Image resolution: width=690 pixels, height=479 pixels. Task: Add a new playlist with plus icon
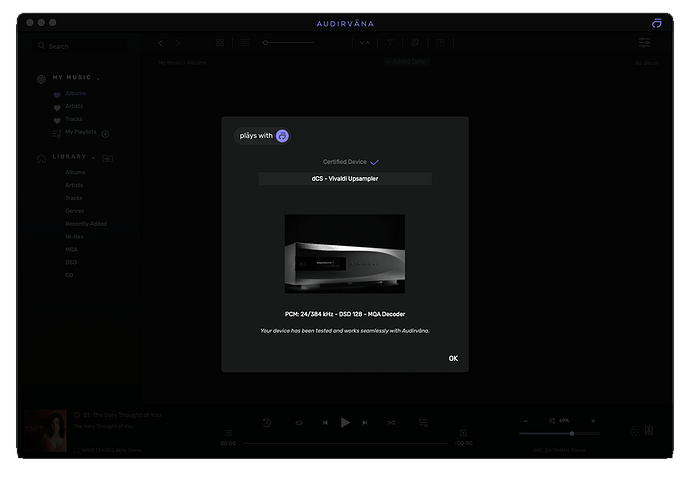point(106,134)
